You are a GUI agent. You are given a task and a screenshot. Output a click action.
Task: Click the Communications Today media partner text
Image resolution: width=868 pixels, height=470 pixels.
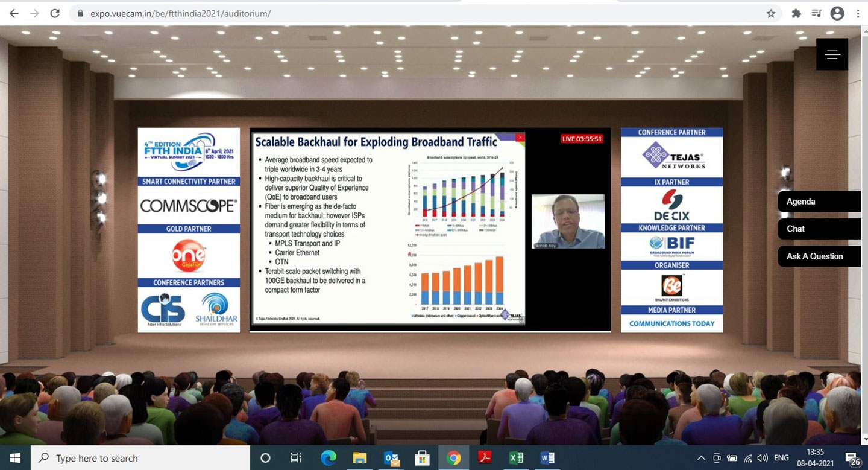pyautogui.click(x=672, y=323)
